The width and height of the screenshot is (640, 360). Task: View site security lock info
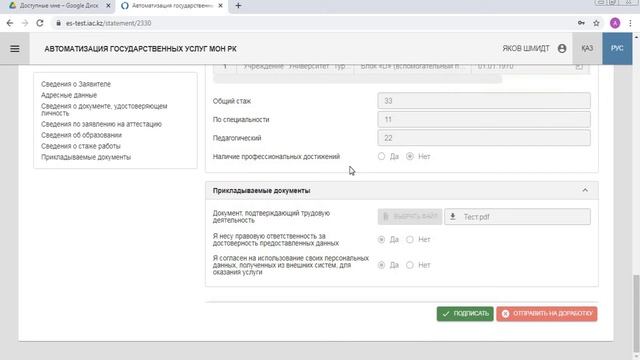(x=58, y=23)
